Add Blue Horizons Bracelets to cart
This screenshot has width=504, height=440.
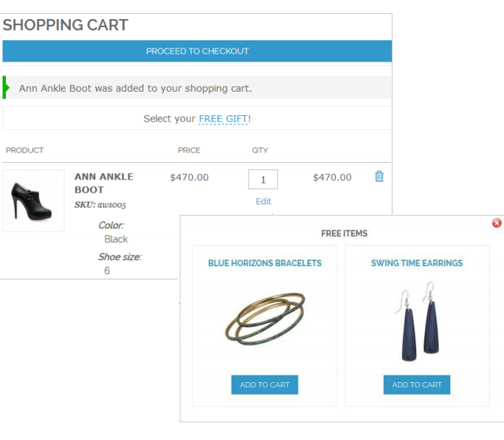click(x=265, y=384)
